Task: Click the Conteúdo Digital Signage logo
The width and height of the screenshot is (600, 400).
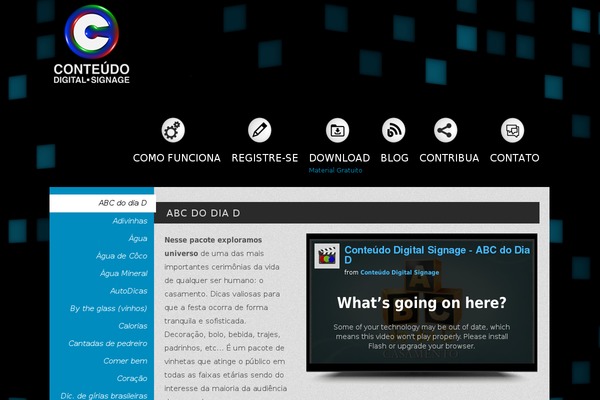Action: point(91,44)
